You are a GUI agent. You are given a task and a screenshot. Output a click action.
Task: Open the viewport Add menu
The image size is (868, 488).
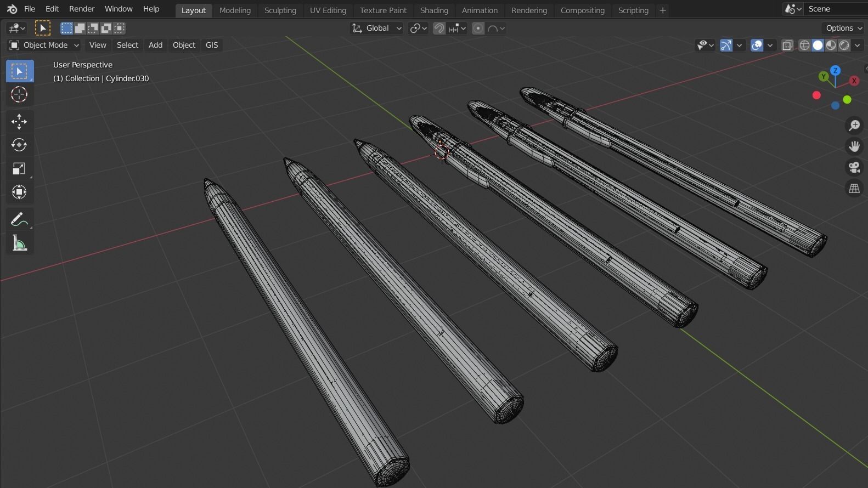[155, 45]
